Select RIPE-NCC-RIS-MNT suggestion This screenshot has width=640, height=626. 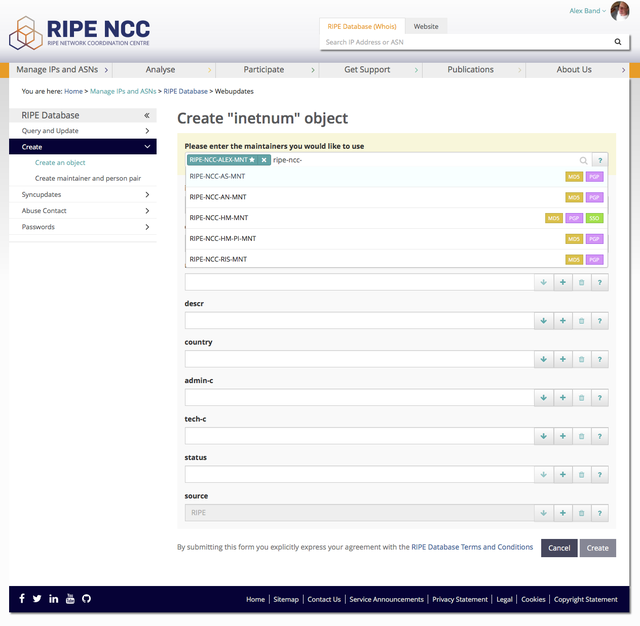click(x=396, y=259)
